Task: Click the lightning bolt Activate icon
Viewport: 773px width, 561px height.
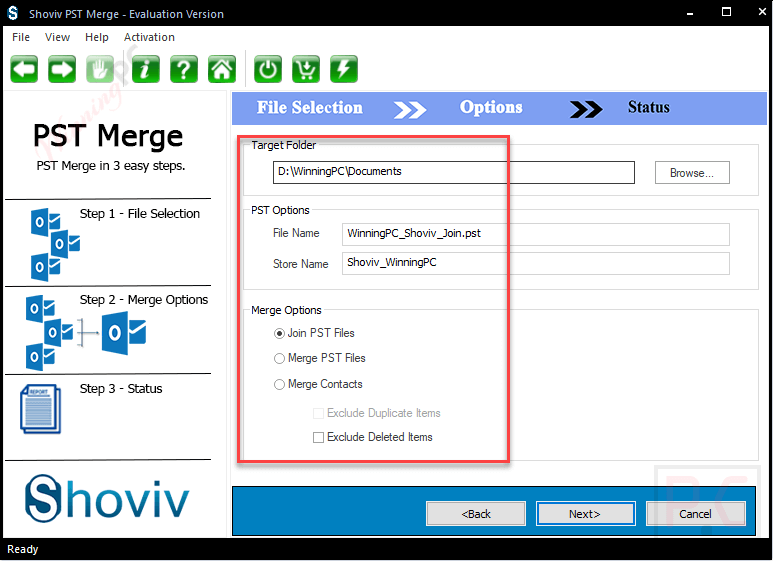Action: (x=344, y=69)
